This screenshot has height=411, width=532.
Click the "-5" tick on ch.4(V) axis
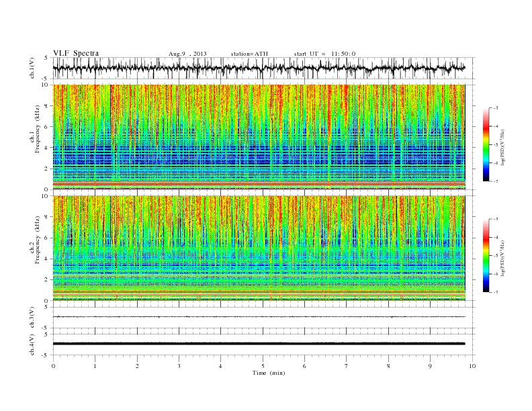tap(46, 355)
